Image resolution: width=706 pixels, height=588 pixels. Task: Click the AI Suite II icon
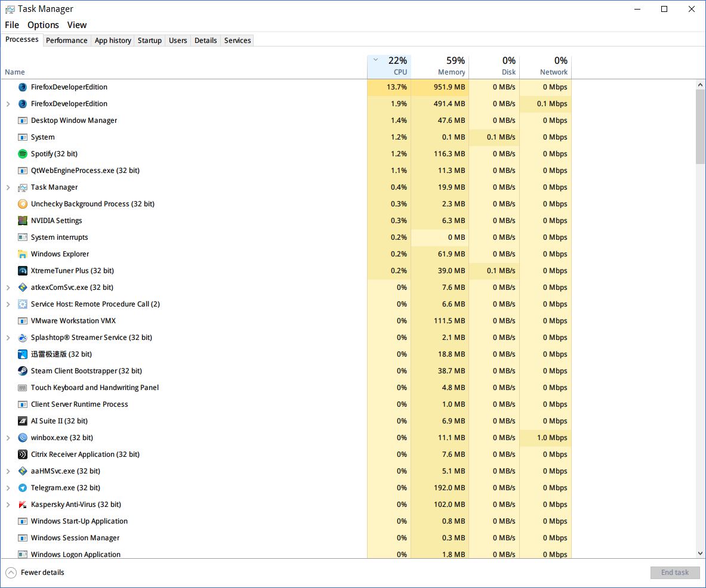click(x=23, y=421)
